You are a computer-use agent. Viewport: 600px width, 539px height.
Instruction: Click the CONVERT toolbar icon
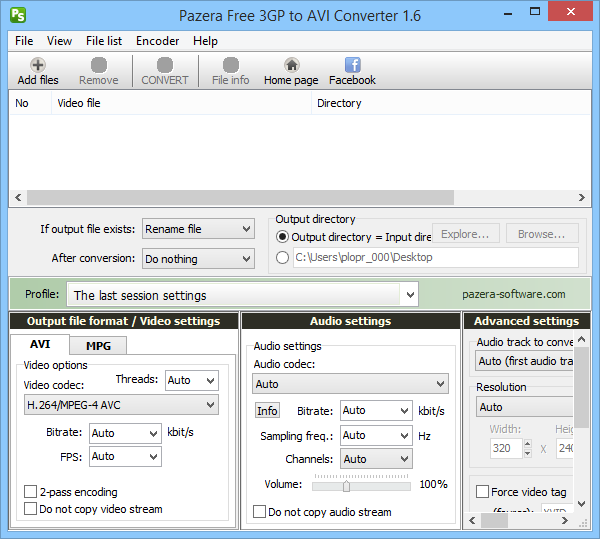pos(165,71)
